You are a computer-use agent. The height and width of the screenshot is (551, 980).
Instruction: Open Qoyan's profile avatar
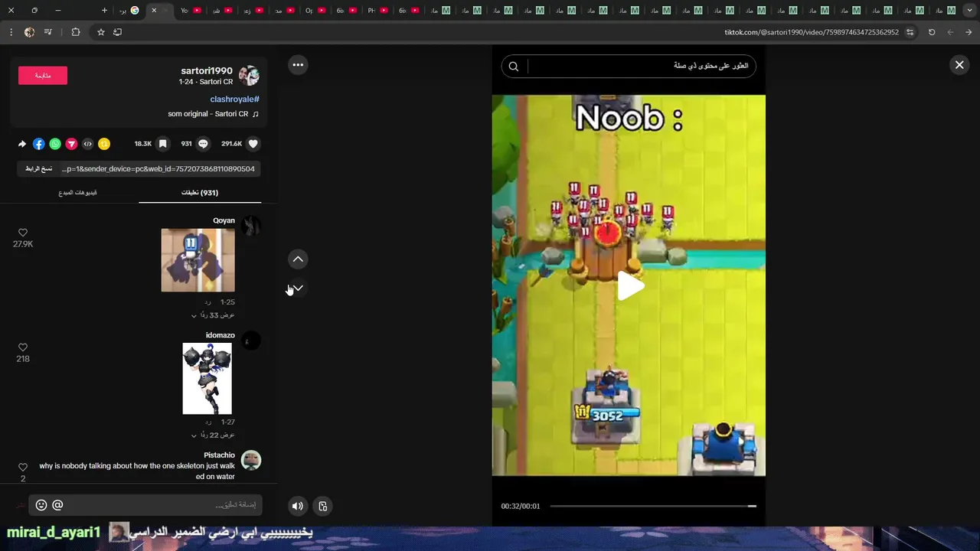250,226
